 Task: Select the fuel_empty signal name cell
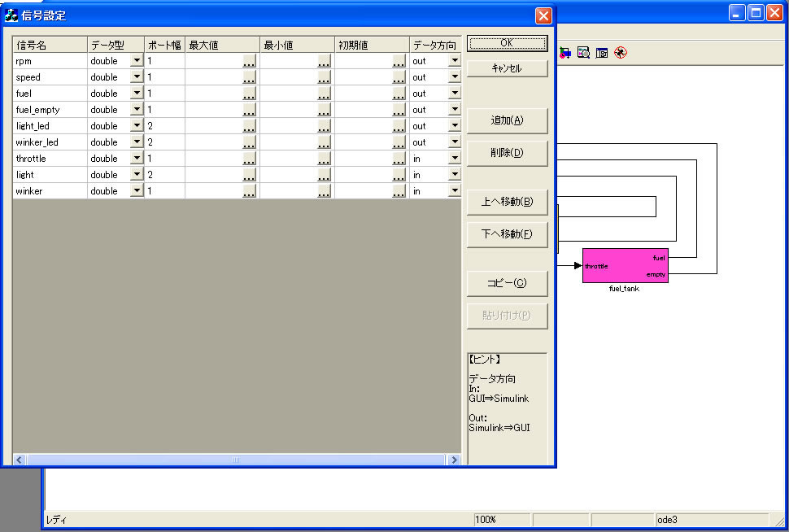(50, 110)
